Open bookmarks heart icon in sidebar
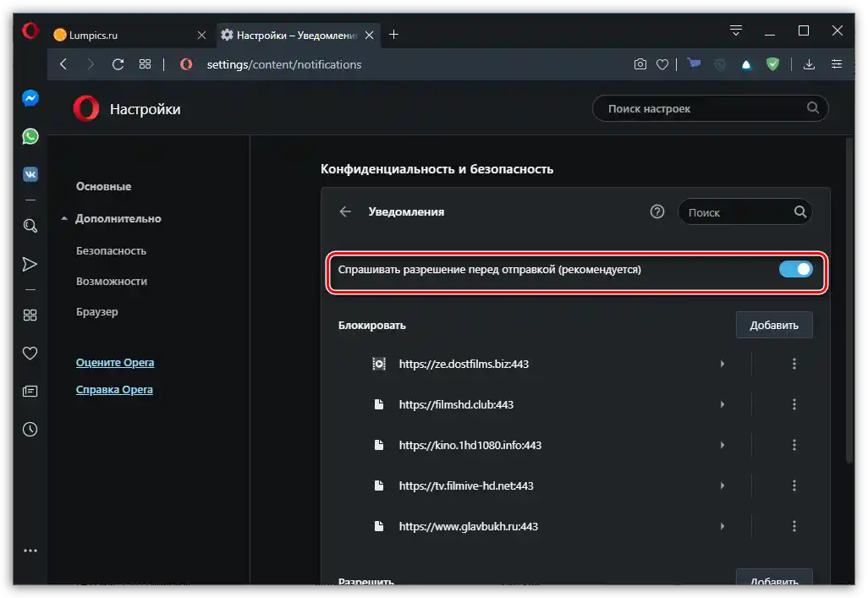 point(30,353)
